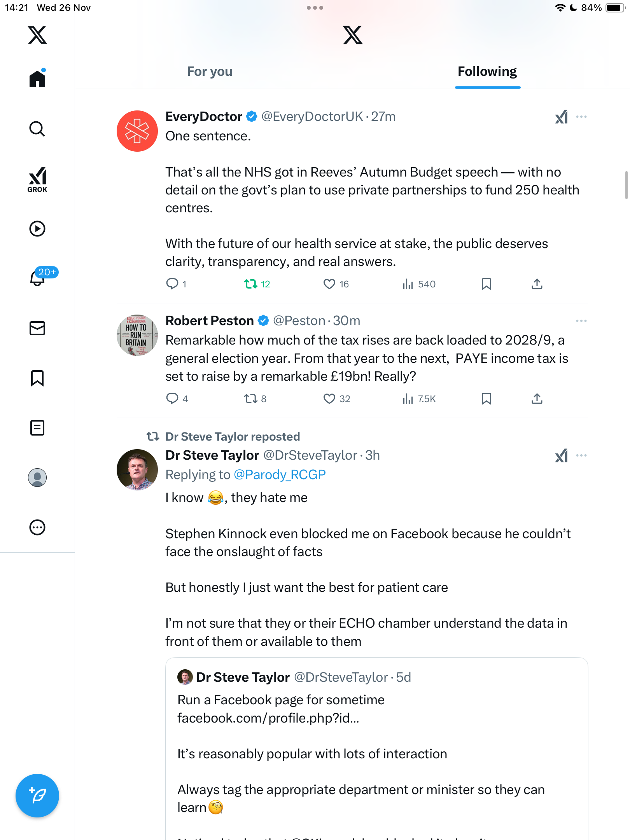Tap the compose new post button

37,796
